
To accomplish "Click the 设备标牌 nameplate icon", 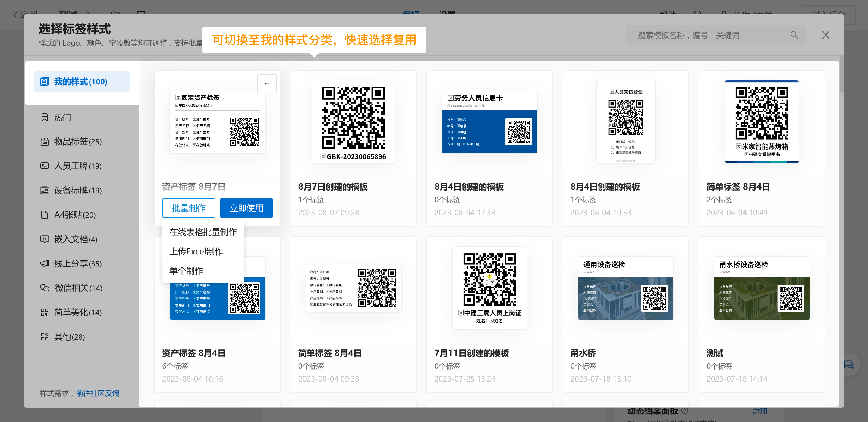I will [x=45, y=191].
